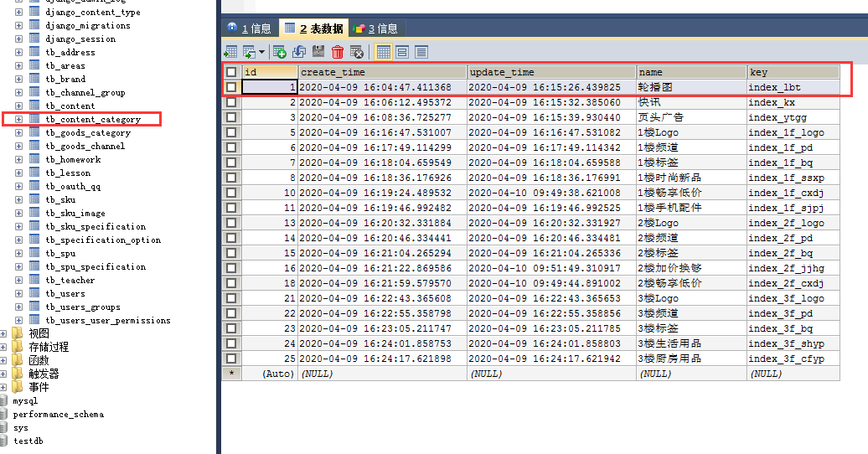Screen dimensions: 868x454
Task: Expand the 触发器 folder
Action: [3, 374]
